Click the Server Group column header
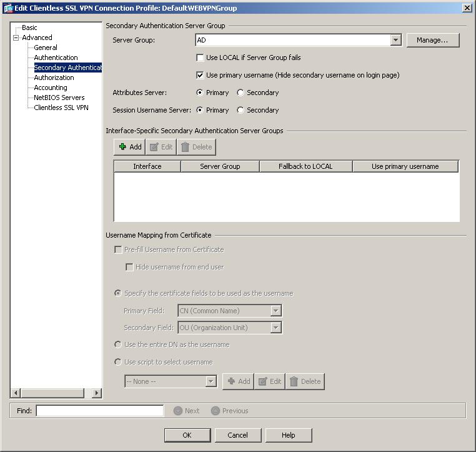The height and width of the screenshot is (452, 476). tap(220, 166)
